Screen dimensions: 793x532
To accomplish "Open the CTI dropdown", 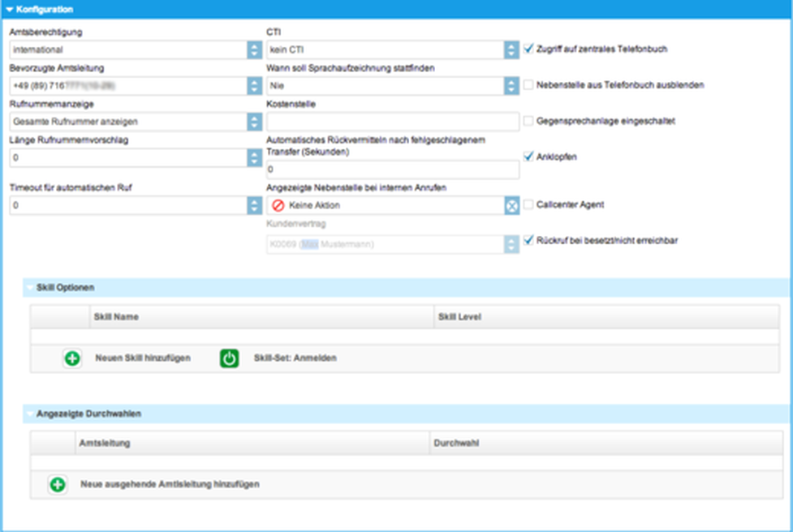I will pyautogui.click(x=511, y=49).
